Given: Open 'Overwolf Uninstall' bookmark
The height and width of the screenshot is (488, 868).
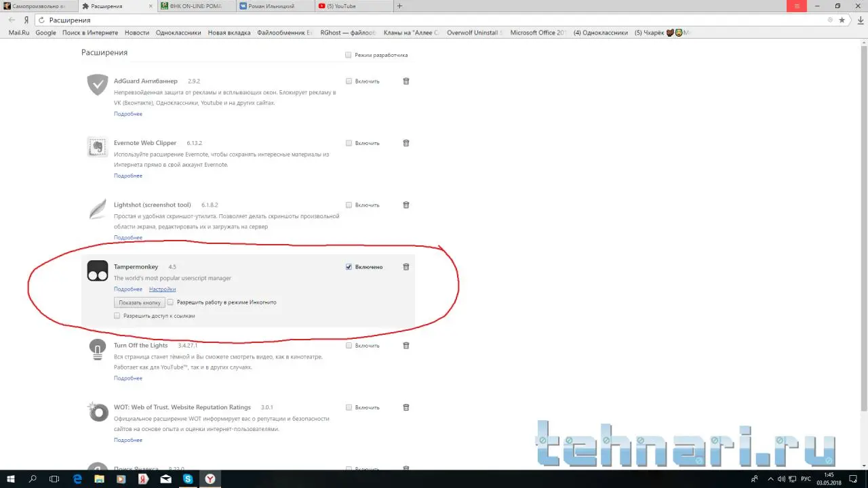Looking at the screenshot, I should click(474, 33).
